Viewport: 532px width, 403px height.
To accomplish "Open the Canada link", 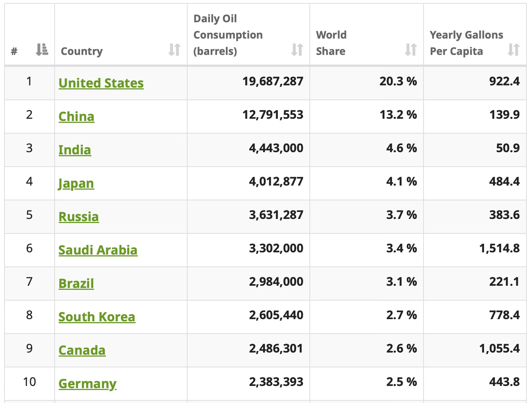I will 82,350.
